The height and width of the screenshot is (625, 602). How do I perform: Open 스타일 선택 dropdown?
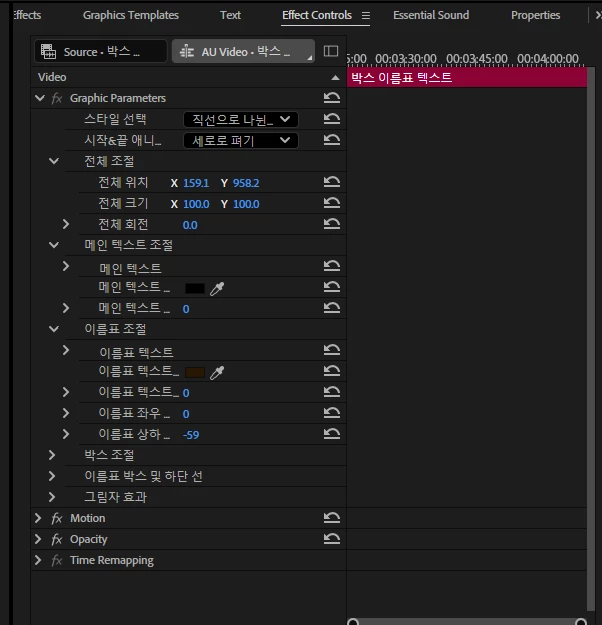pos(241,119)
